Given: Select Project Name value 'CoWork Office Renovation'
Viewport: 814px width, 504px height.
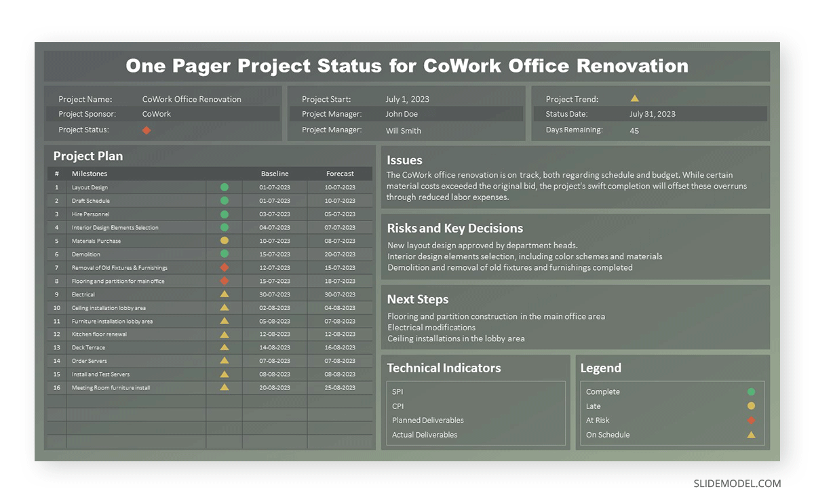Looking at the screenshot, I should 192,99.
